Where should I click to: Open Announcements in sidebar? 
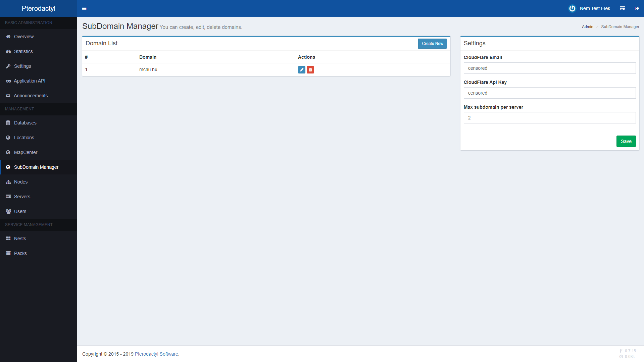[x=31, y=96]
